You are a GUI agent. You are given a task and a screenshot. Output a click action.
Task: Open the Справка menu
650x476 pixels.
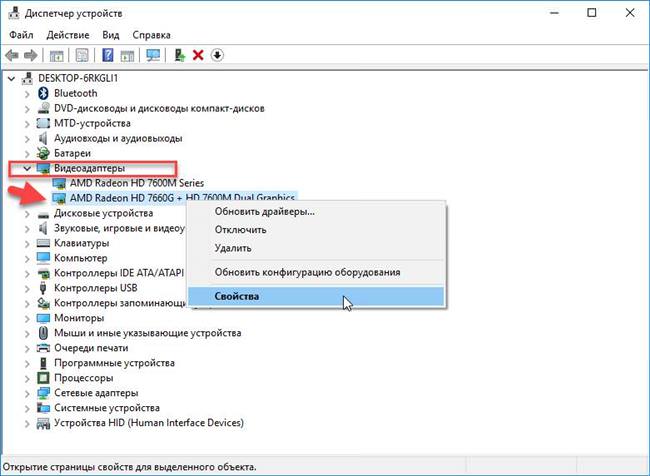(151, 35)
